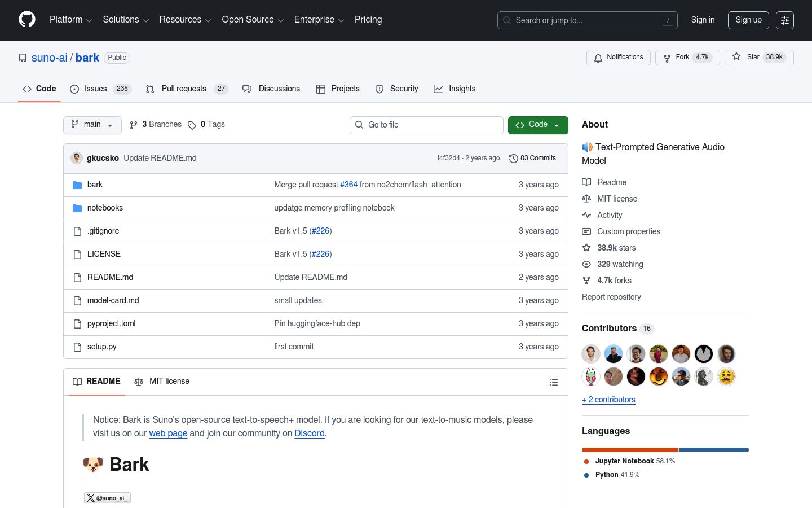Select the MIT license tab
Screen dimensions: 812x508
(162, 382)
